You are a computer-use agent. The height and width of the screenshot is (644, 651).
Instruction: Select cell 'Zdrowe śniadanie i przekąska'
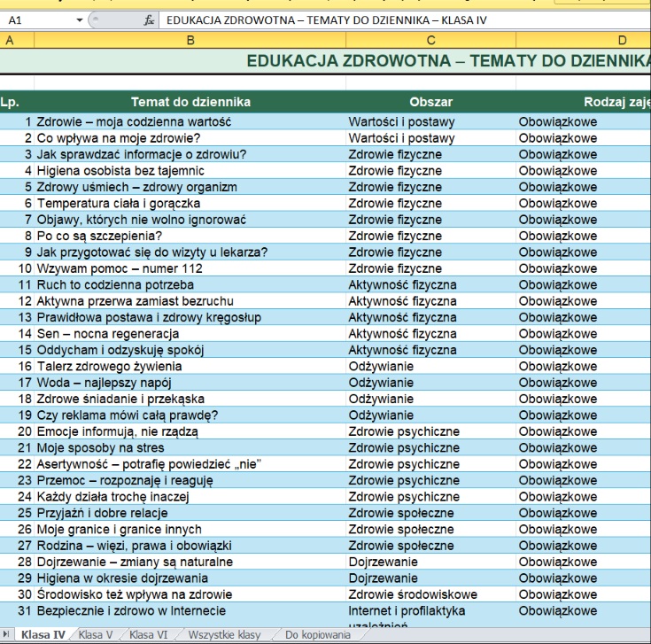click(190, 399)
